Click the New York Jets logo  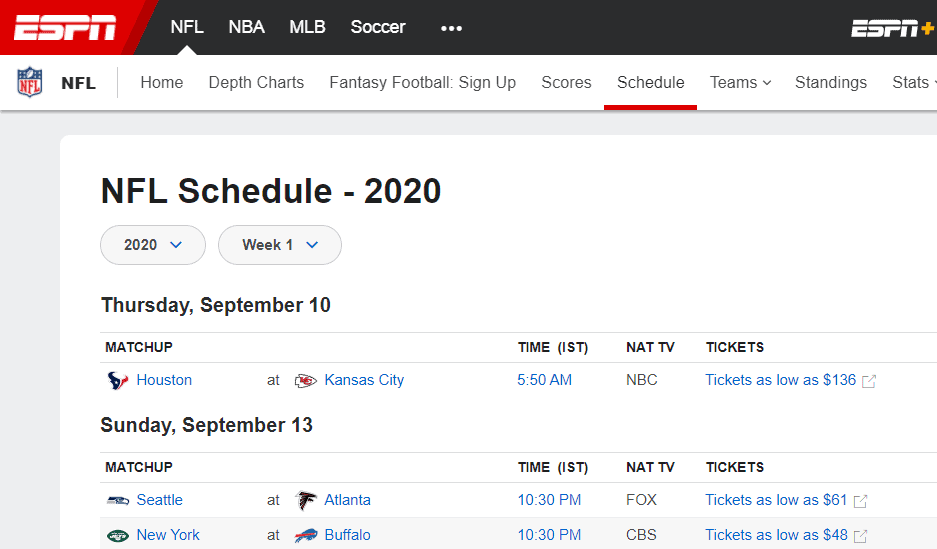click(118, 535)
